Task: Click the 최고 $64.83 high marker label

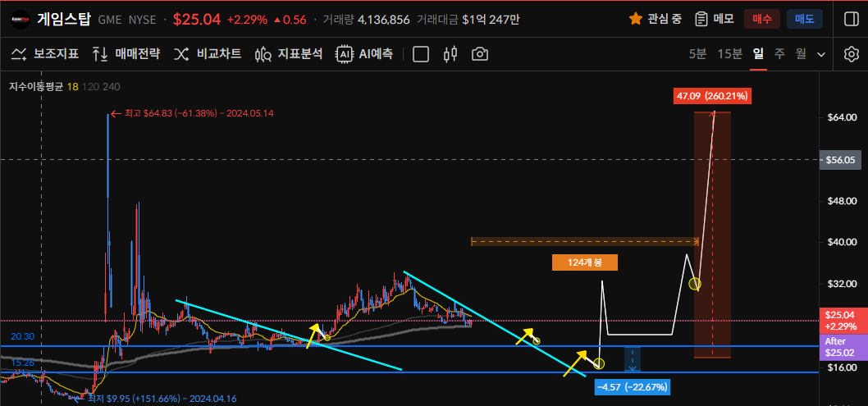Action: [x=192, y=113]
